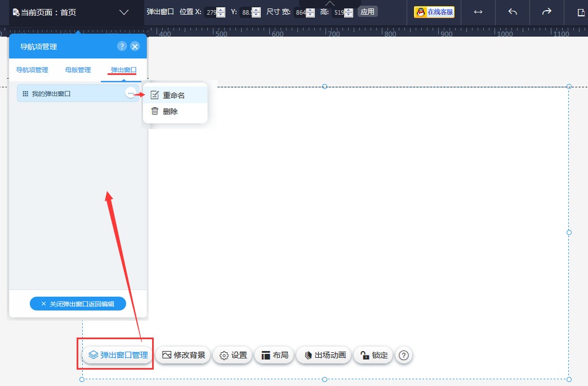Open the 布局 layout options

(274, 355)
